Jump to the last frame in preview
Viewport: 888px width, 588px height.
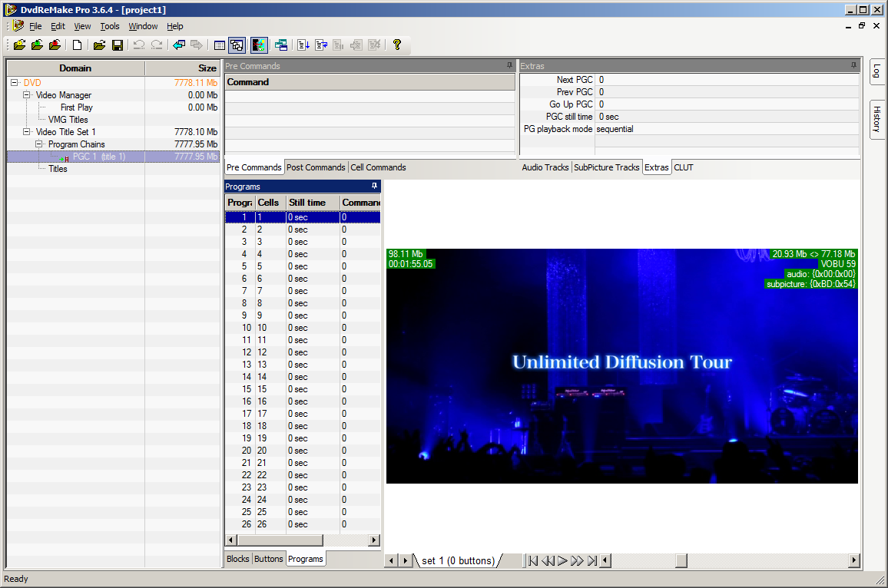[591, 561]
